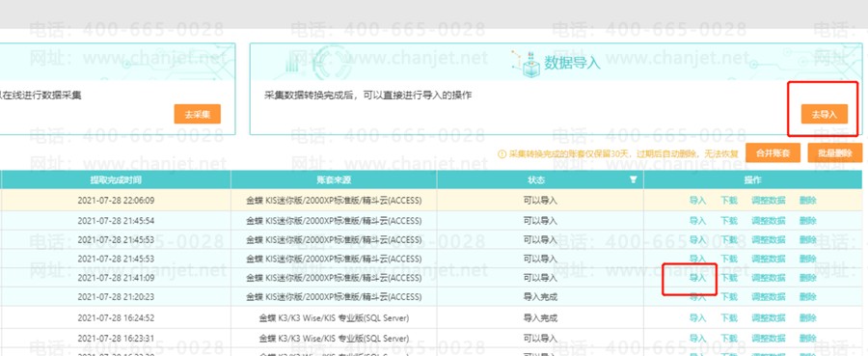Click the 批量删除 button
The width and height of the screenshot is (868, 356).
[835, 152]
